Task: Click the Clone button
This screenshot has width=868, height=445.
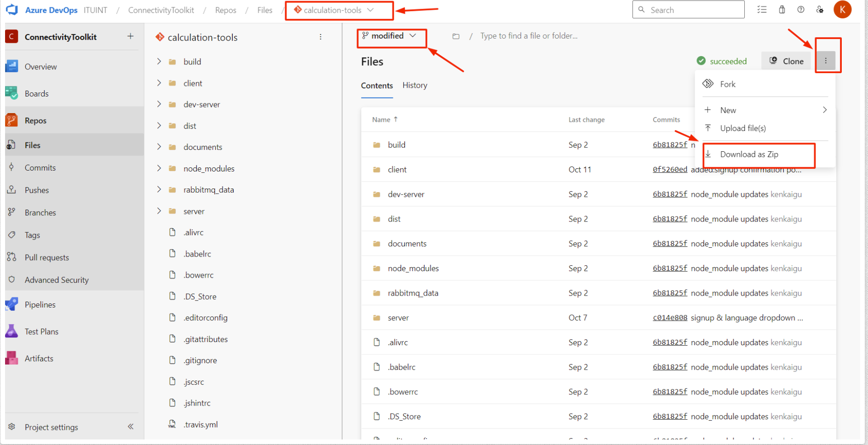Action: [x=786, y=61]
